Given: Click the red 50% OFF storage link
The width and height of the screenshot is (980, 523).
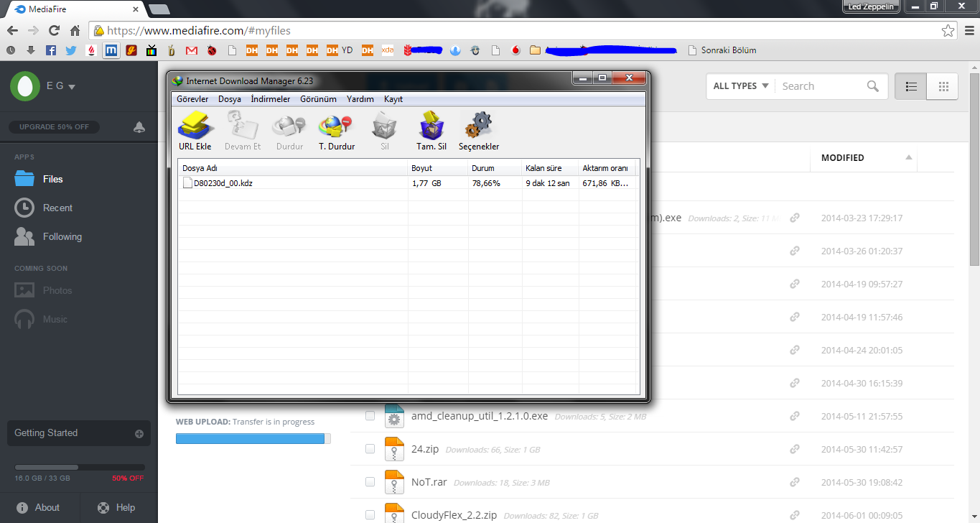Looking at the screenshot, I should click(128, 478).
